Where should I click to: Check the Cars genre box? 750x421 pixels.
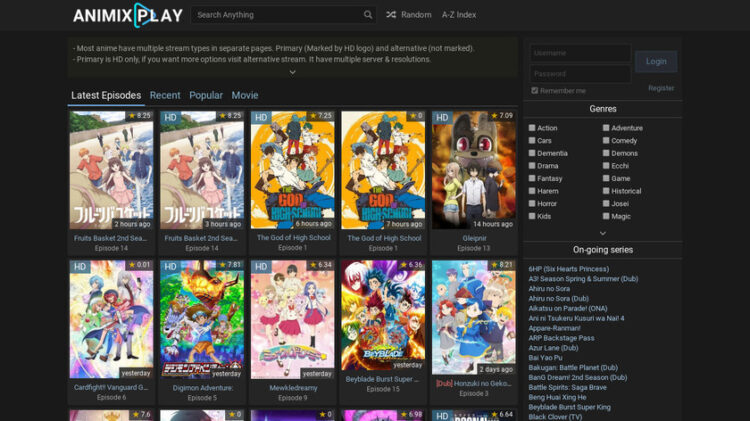click(532, 140)
